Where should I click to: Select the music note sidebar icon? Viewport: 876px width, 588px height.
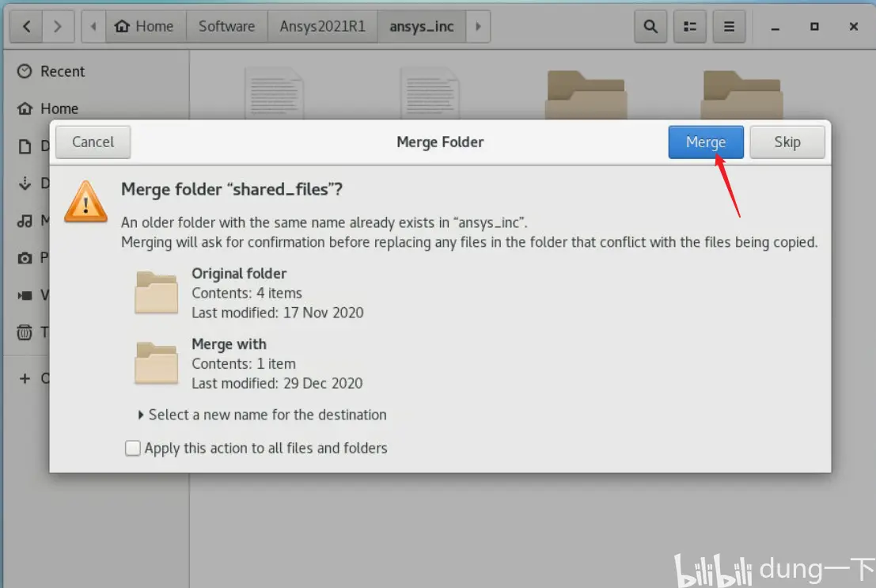(x=25, y=221)
